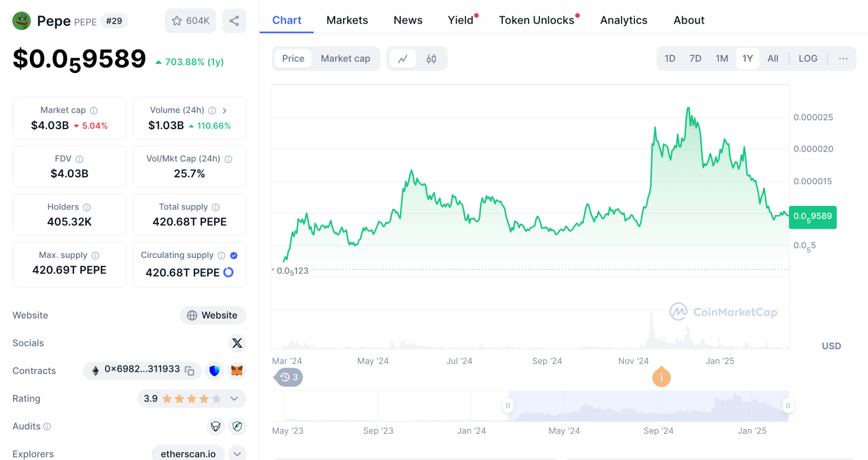Switch to the Chart tab
Screen dimensions: 868x460
[287, 20]
